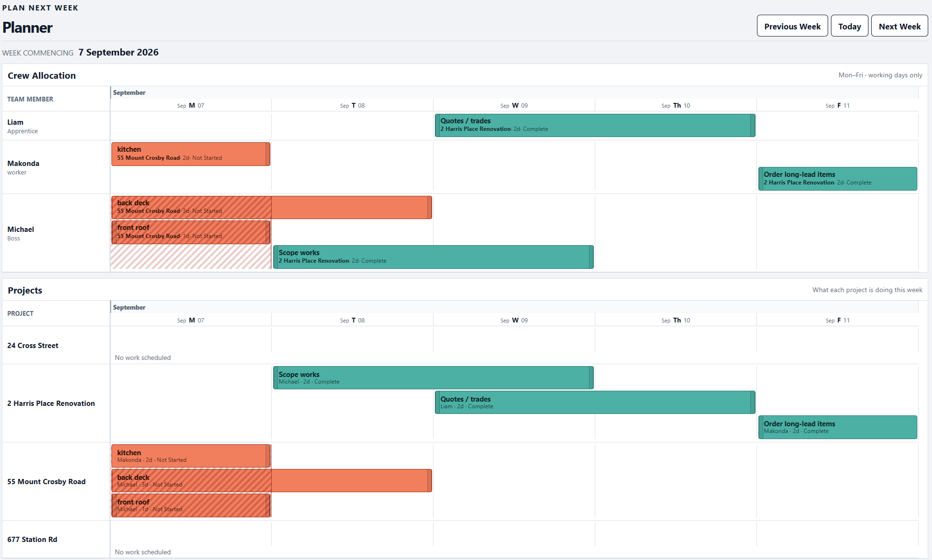Click the TEAM MEMBER column header
The image size is (932, 560).
coord(30,99)
